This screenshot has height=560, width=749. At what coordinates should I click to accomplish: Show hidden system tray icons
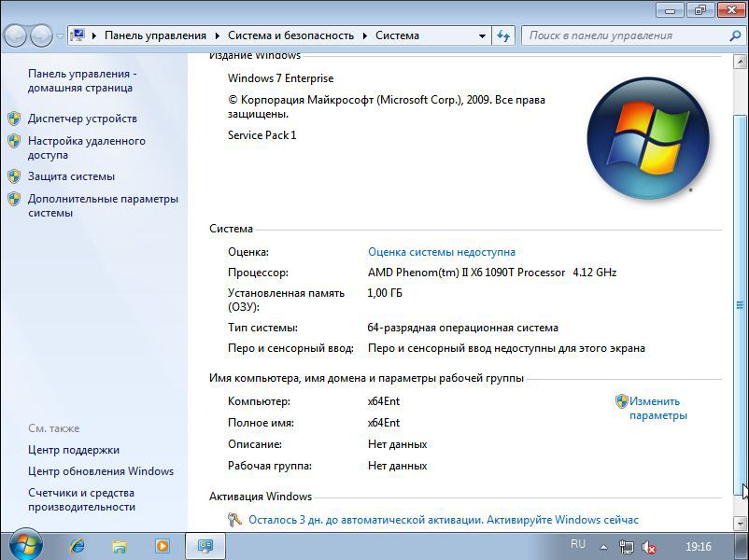point(604,547)
